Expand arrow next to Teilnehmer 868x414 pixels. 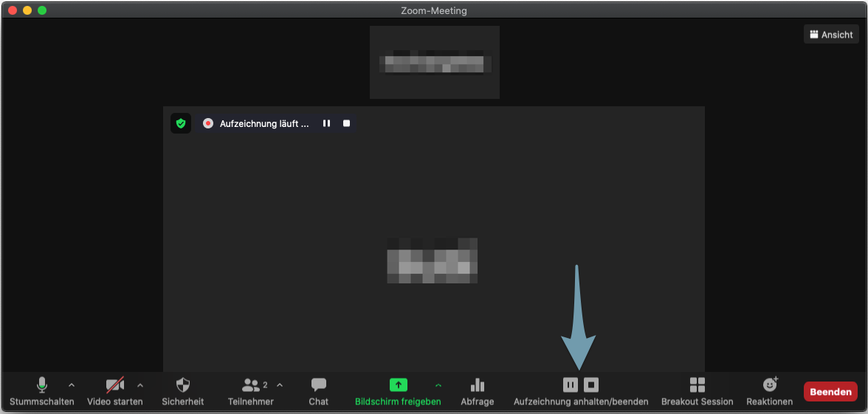[280, 385]
